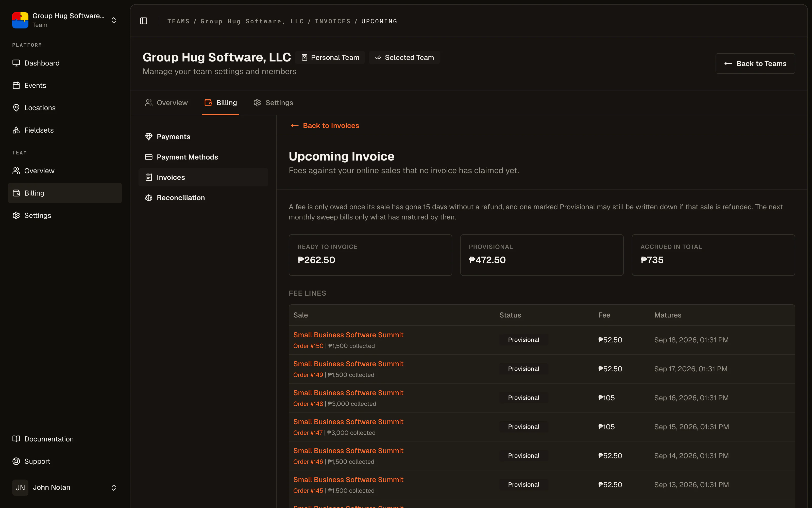812x508 pixels.
Task: Open Order #149 link
Action: (x=308, y=375)
